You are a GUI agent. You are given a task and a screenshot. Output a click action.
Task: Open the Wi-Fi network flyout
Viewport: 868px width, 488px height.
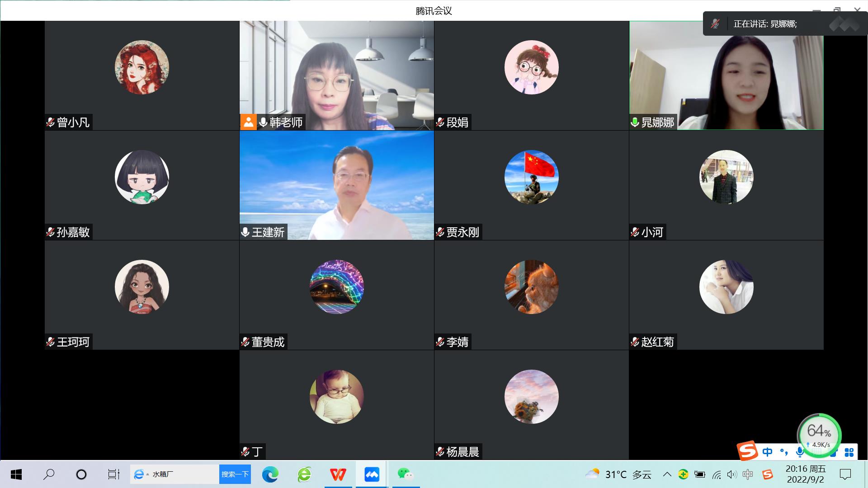coord(717,474)
